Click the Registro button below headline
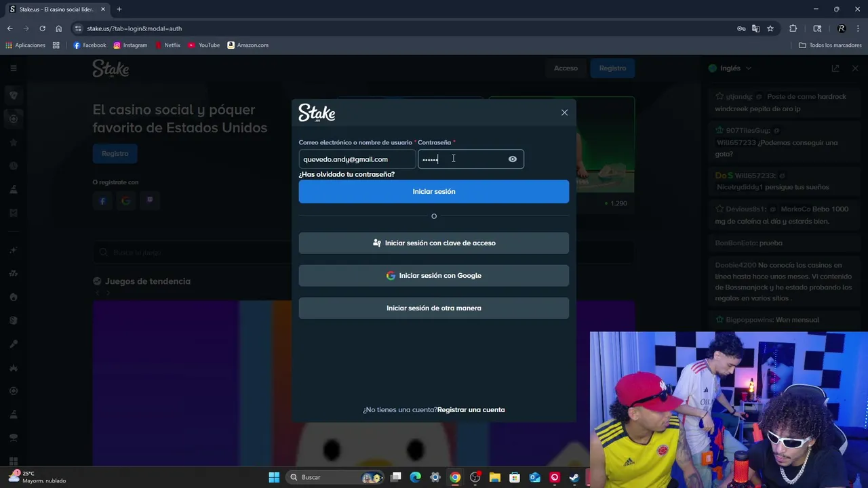This screenshot has height=488, width=868. (115, 153)
